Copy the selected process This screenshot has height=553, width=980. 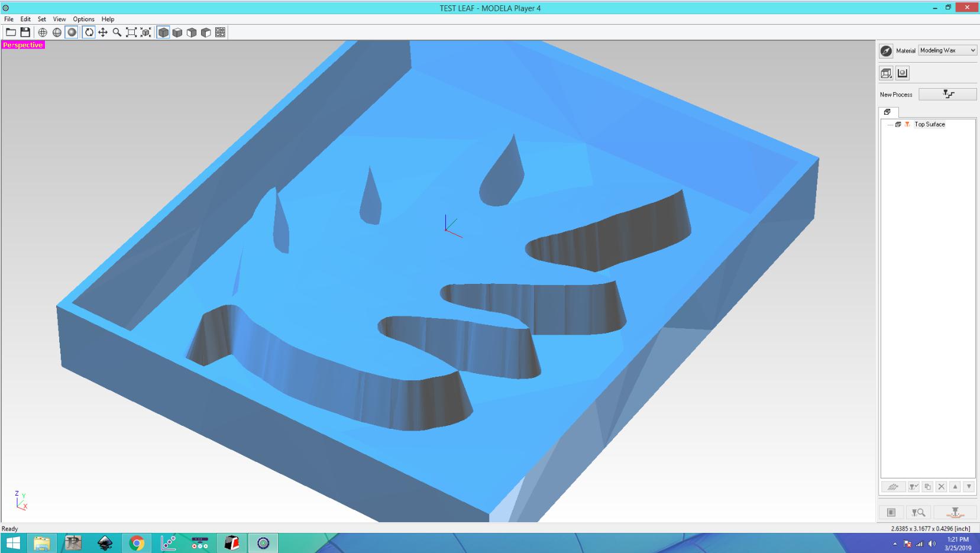tap(927, 487)
